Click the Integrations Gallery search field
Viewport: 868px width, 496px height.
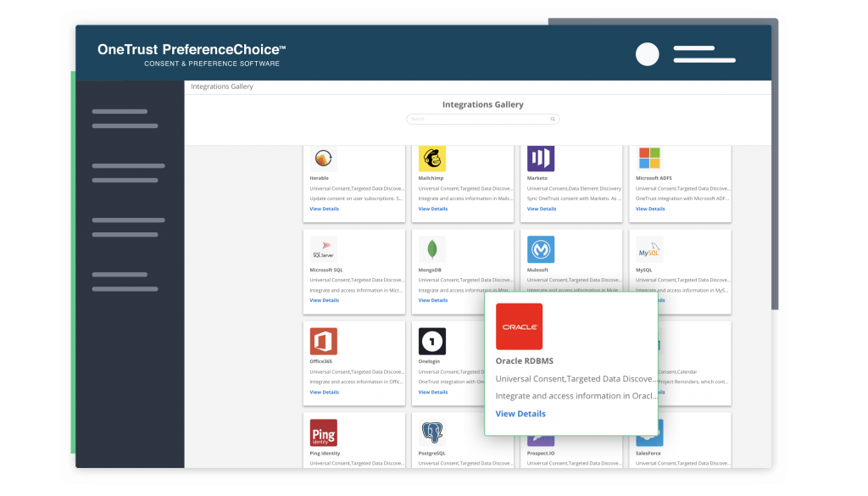point(482,119)
